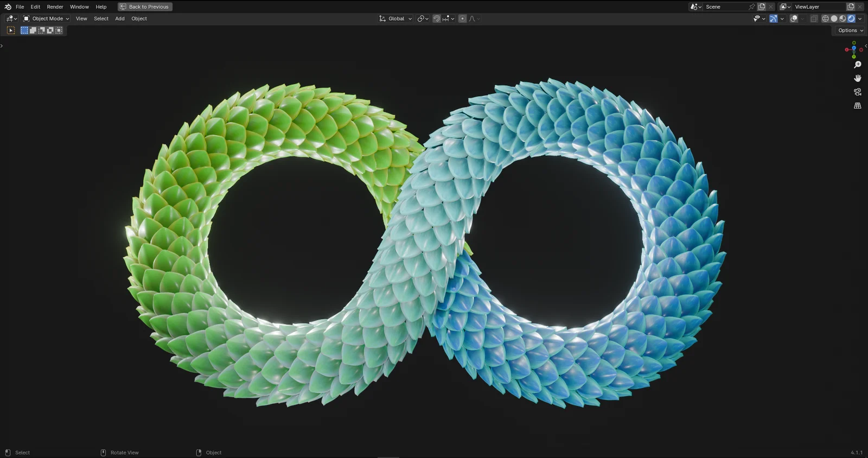Expand the left toolbar arrow
This screenshot has width=868, height=458.
[2, 46]
